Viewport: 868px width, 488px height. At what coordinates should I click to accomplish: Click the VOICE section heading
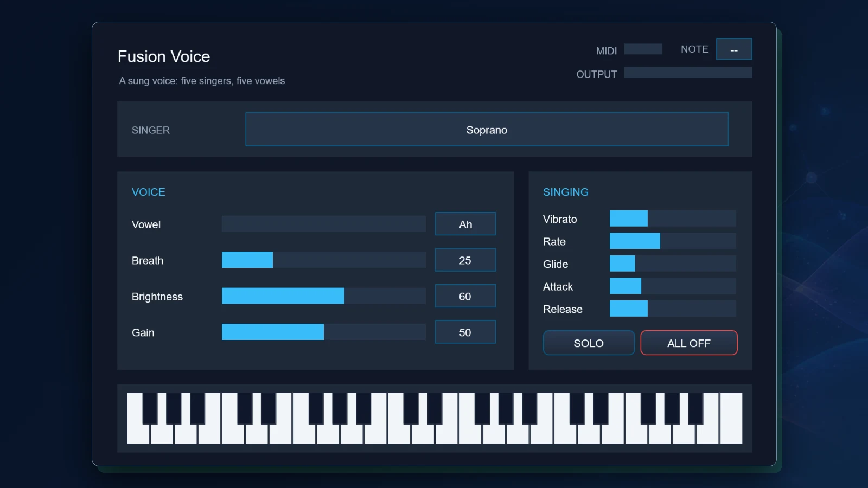149,192
